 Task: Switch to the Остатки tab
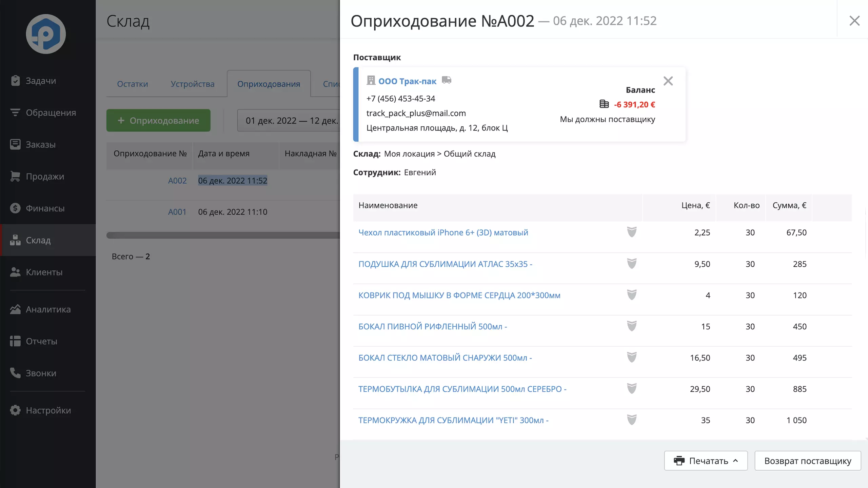pyautogui.click(x=133, y=84)
